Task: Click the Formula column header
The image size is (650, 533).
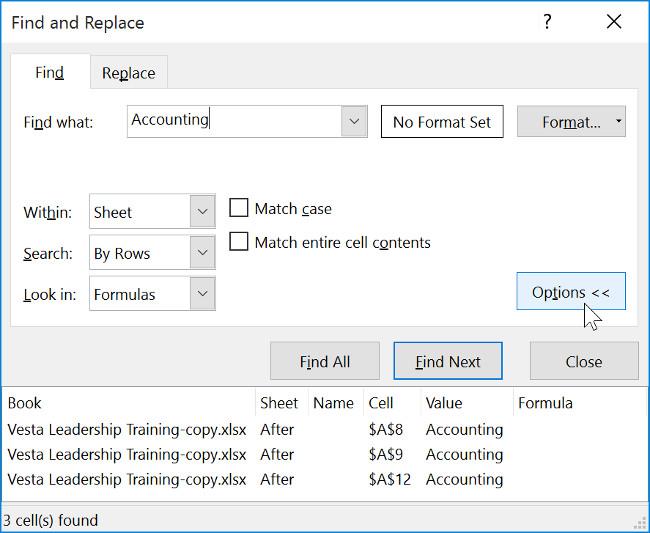Action: 580,402
